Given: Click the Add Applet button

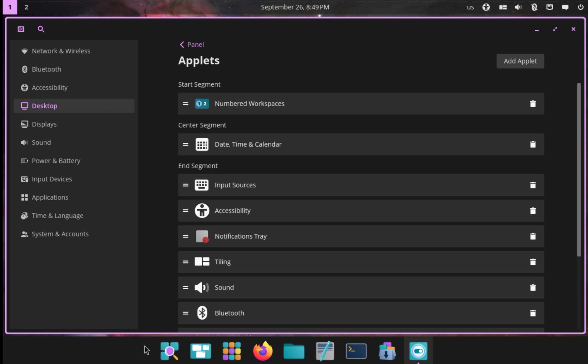Looking at the screenshot, I should click(x=520, y=61).
